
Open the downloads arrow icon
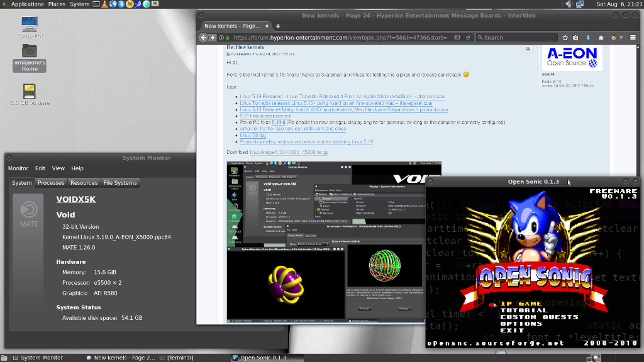pos(588,37)
